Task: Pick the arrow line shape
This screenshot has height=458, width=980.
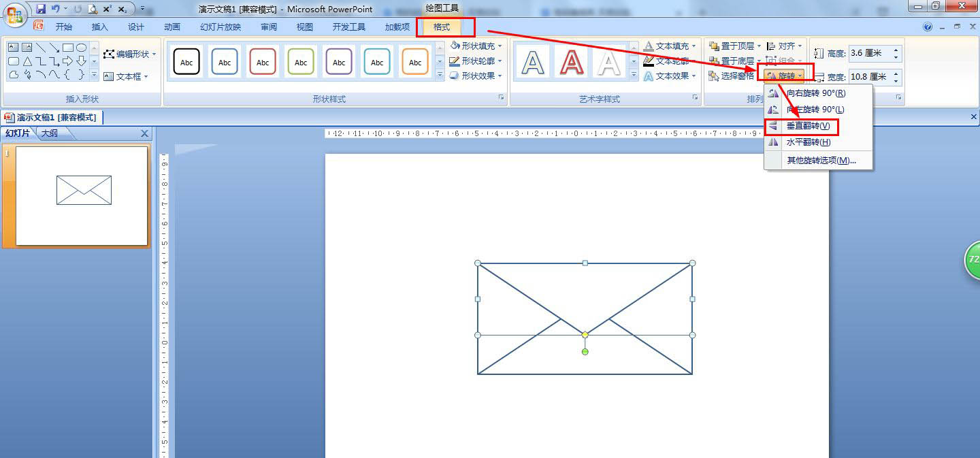Action: pyautogui.click(x=54, y=48)
